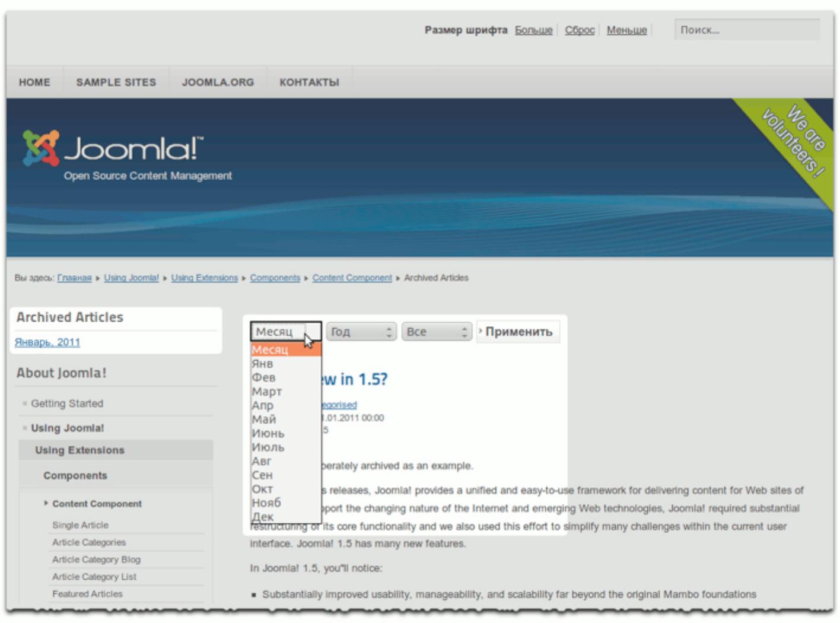Focus the Поиск search field

pos(746,30)
